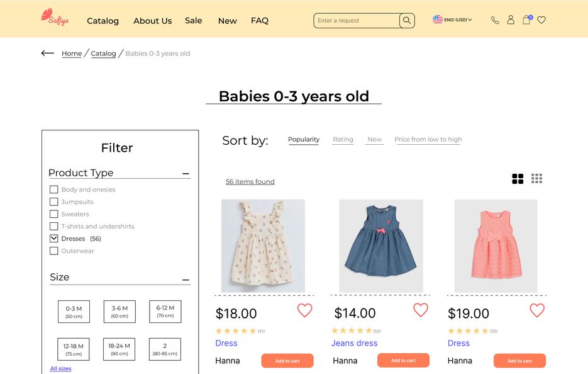Check the Jumpsuits checkbox
This screenshot has width=588, height=374.
click(x=54, y=201)
